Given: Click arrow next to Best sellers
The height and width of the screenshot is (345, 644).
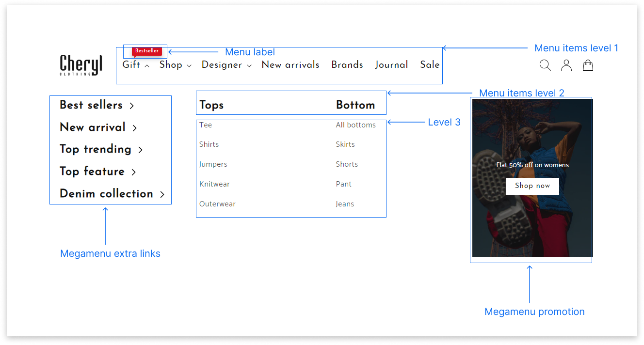Looking at the screenshot, I should click(x=131, y=106).
